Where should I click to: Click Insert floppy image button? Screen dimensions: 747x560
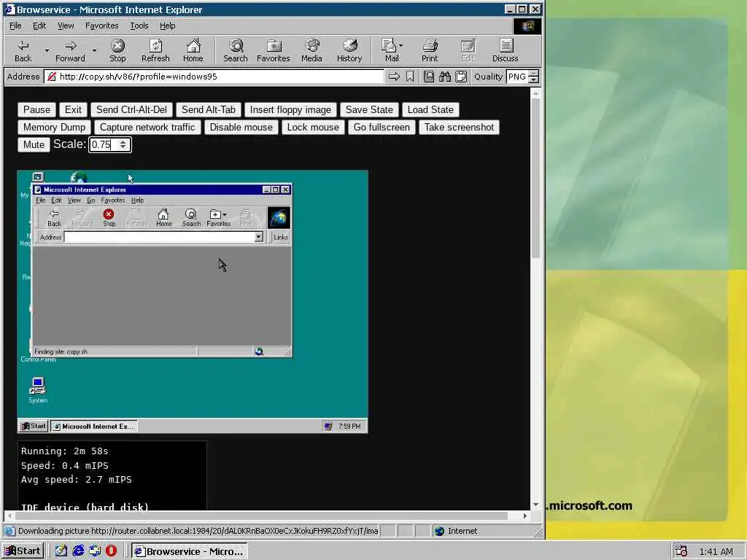pyautogui.click(x=290, y=109)
